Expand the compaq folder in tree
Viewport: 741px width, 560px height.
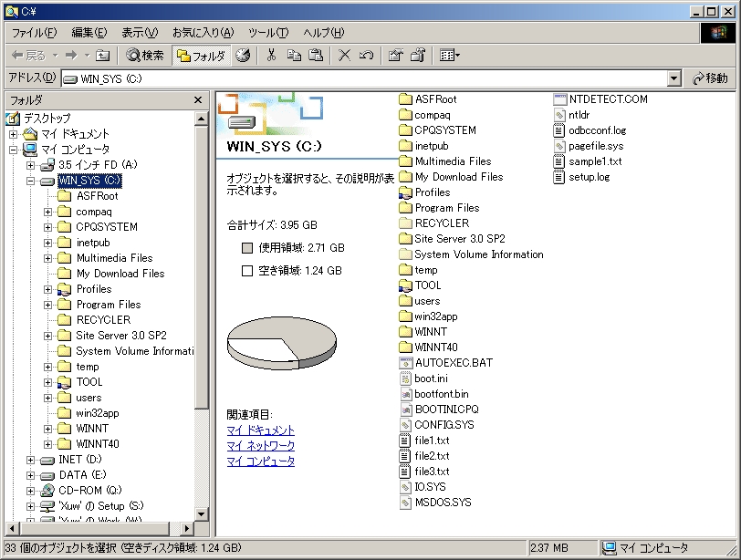click(x=48, y=212)
